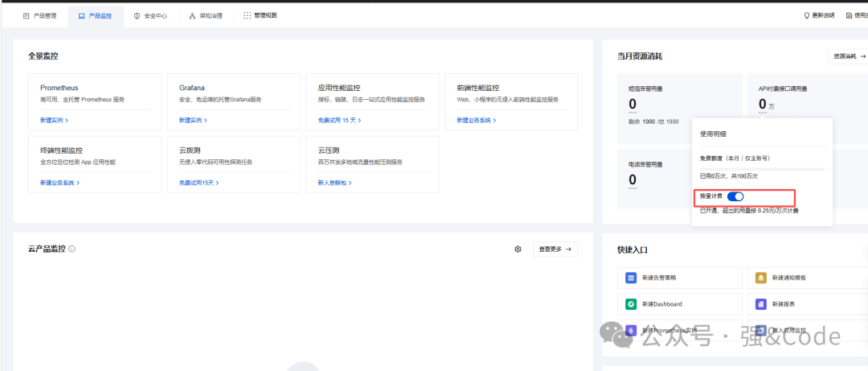
Task: Click the free quota progress bar in 使用明细
Action: (x=762, y=168)
